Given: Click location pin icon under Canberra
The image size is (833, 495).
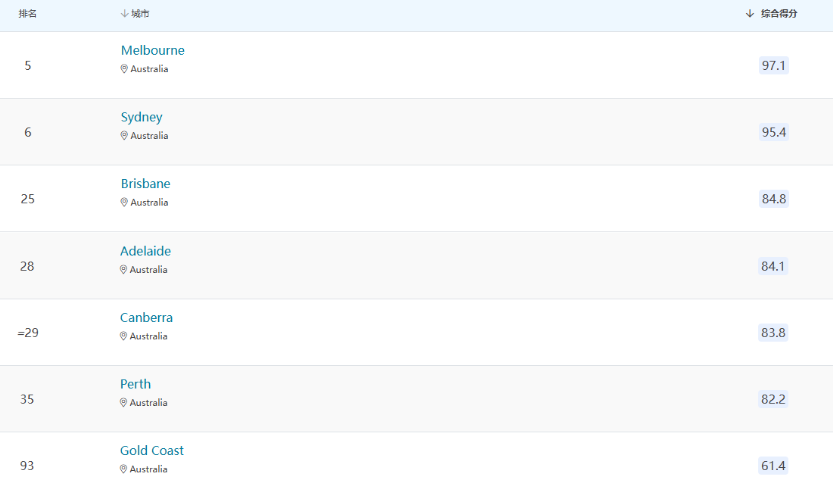Looking at the screenshot, I should click(x=123, y=336).
